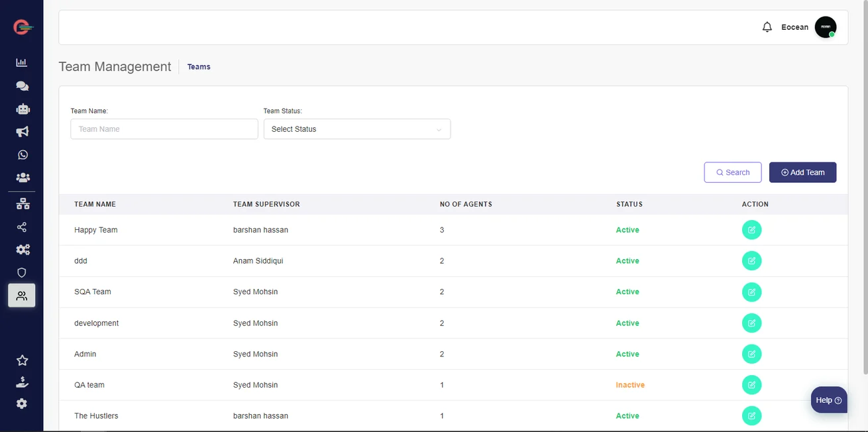Open the share icon in sidebar
This screenshot has height=432, width=868.
coord(22,227)
